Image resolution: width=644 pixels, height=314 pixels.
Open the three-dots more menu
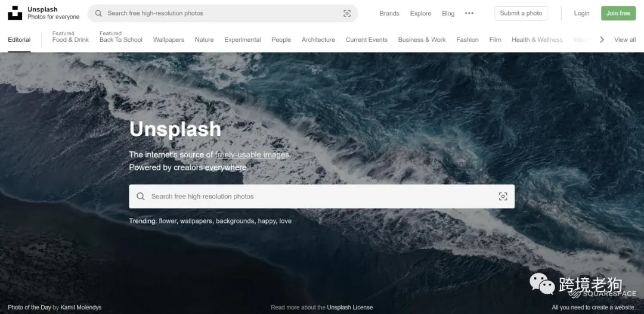tap(469, 13)
